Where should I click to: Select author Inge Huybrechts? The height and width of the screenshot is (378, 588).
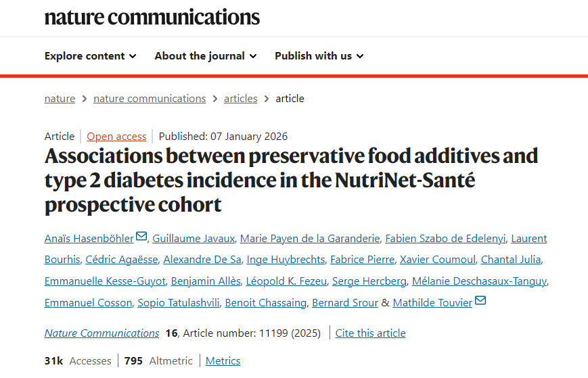(286, 260)
